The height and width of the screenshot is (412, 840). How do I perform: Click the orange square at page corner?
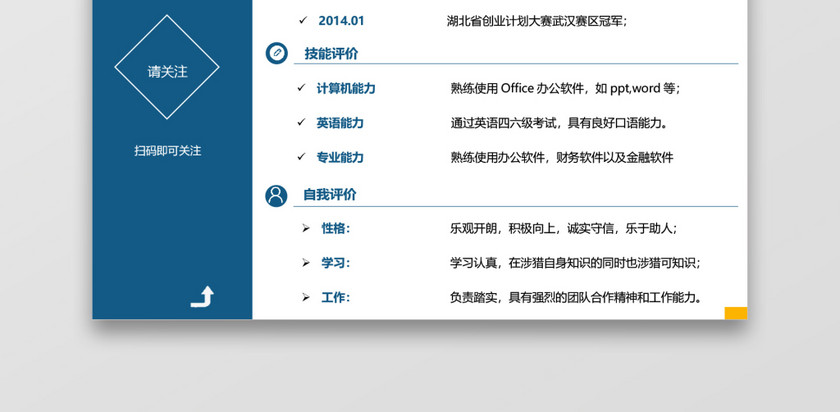tap(736, 313)
